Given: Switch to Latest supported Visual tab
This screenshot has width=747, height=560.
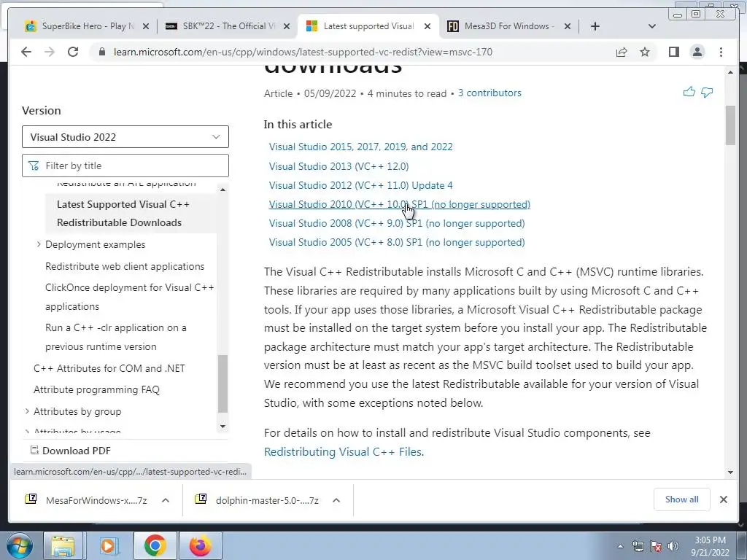Looking at the screenshot, I should 368,26.
